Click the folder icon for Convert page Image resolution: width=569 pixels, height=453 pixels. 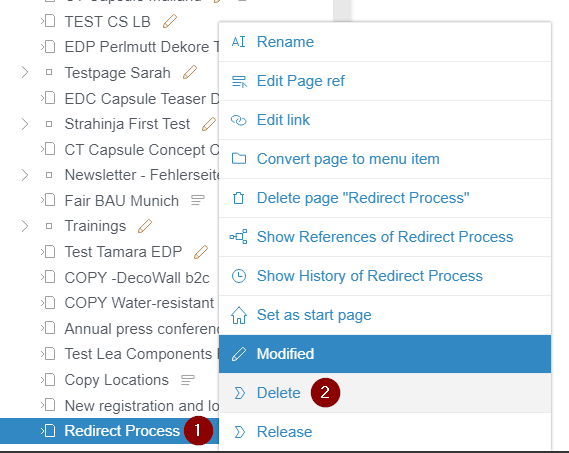(x=239, y=159)
